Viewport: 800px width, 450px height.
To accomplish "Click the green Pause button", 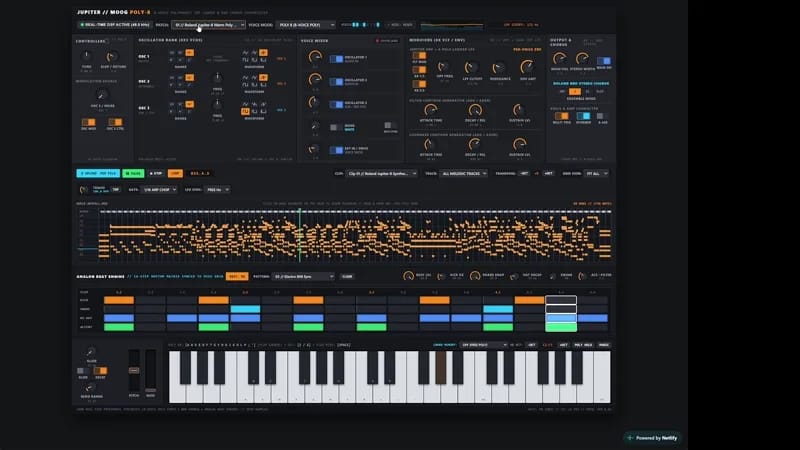I will click(x=133, y=173).
